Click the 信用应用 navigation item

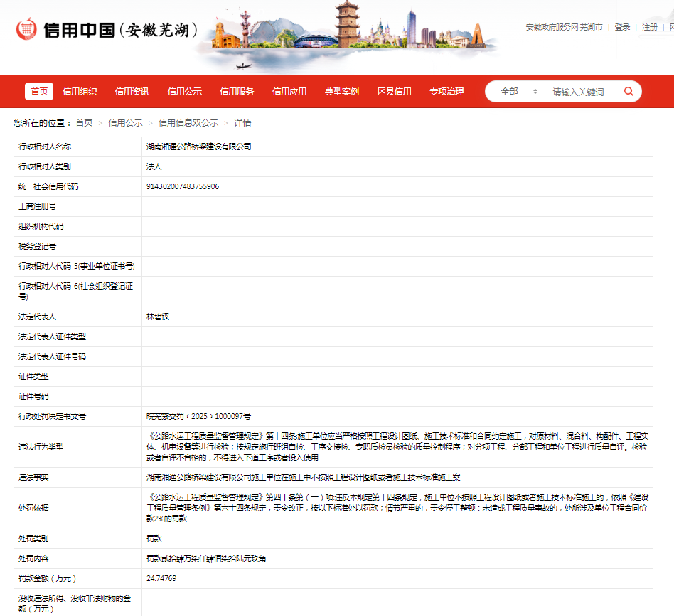289,91
